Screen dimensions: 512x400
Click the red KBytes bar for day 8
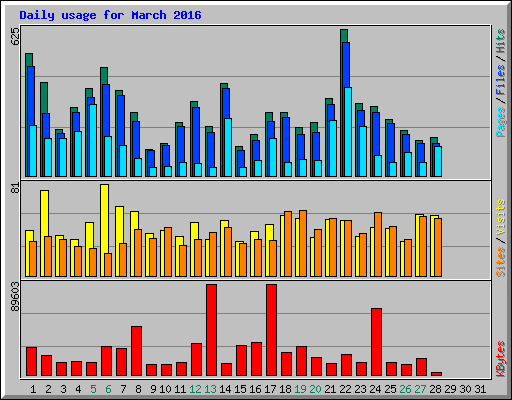(x=136, y=351)
